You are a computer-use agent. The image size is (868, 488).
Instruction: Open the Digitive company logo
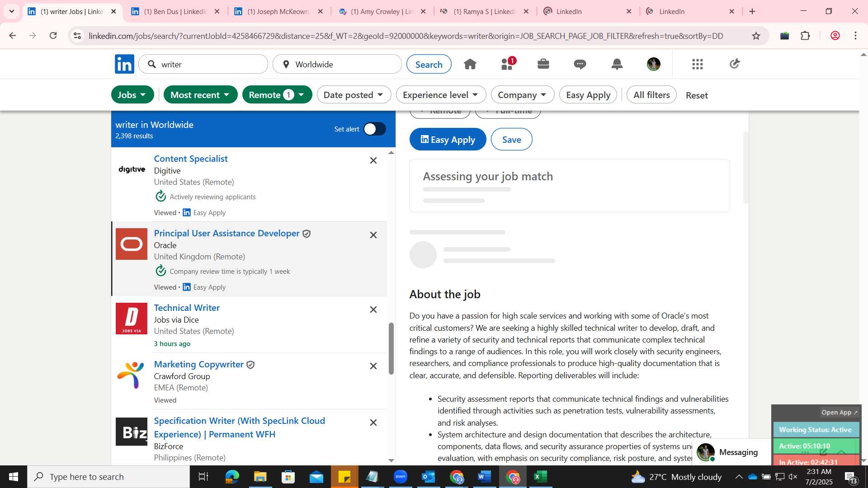tap(132, 169)
